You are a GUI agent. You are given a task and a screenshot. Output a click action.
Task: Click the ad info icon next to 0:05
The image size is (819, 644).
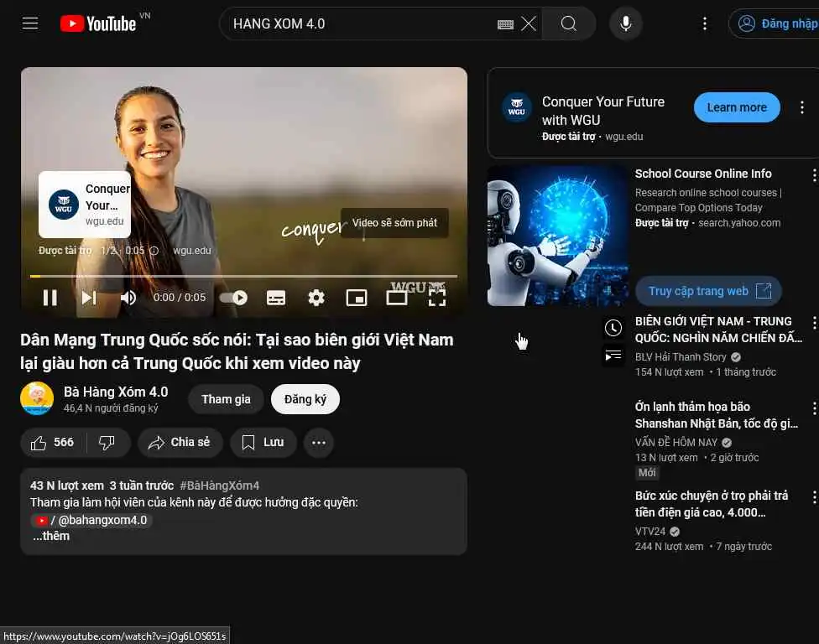coord(154,251)
